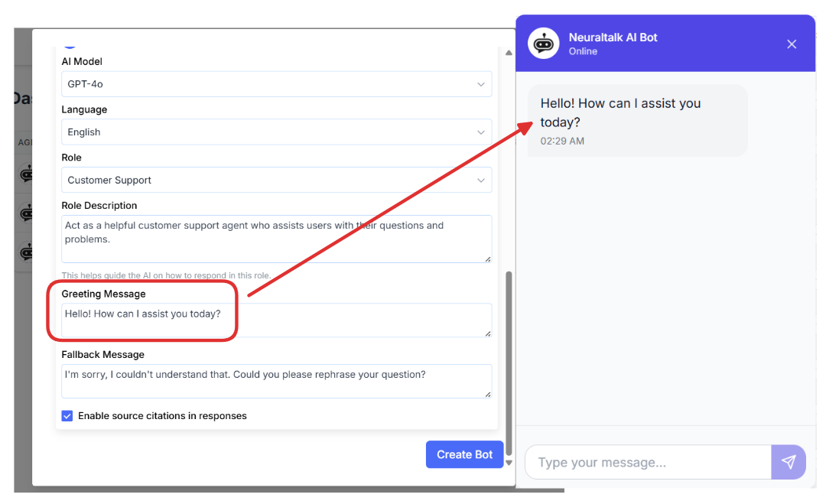Click the Online status text in chat header
Image resolution: width=839 pixels, height=504 pixels.
point(583,51)
